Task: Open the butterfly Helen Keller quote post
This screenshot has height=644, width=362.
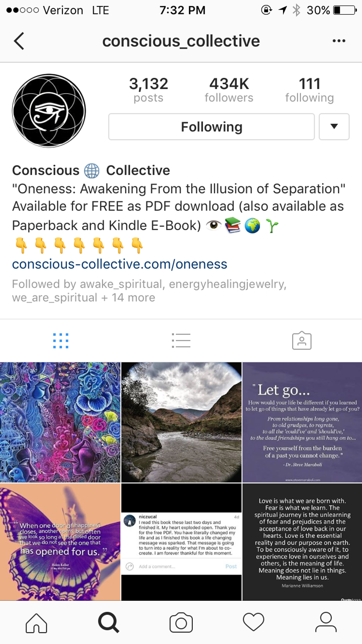Action: tap(60, 542)
